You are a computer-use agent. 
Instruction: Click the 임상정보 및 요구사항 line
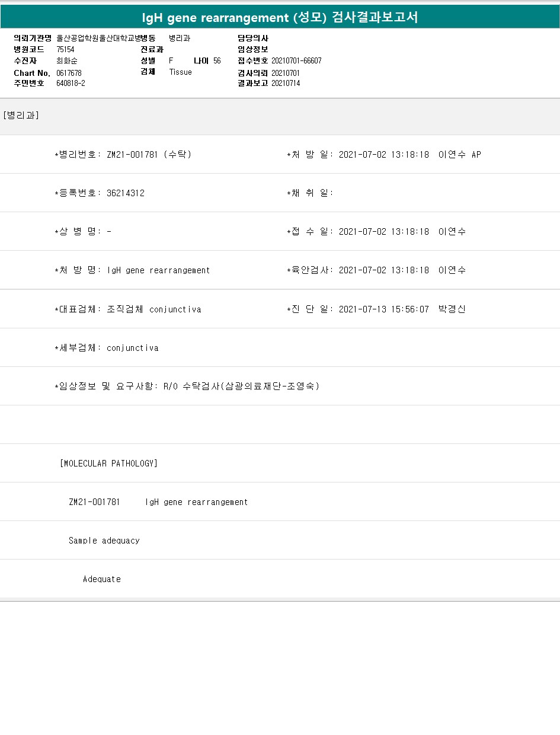click(x=187, y=386)
